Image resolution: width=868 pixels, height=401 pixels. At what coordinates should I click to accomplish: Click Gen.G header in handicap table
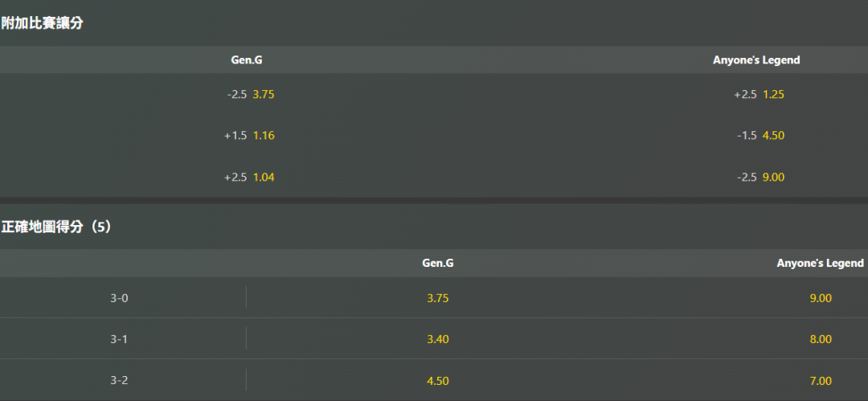click(247, 59)
